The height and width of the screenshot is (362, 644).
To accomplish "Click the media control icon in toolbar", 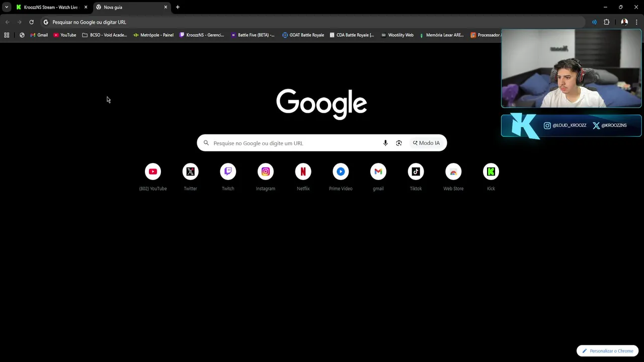I will [594, 22].
